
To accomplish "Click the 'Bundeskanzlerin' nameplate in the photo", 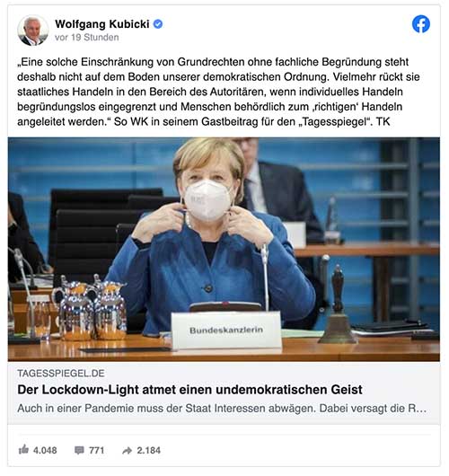I will click(x=226, y=330).
